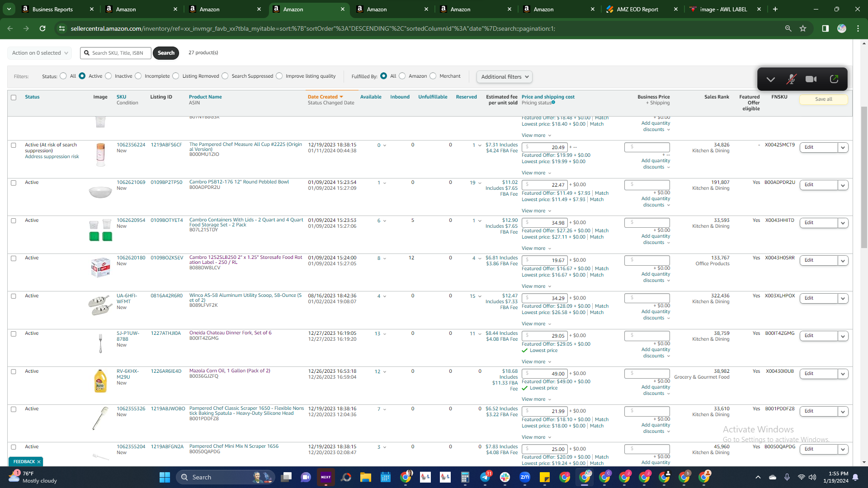Viewport: 868px width, 488px height.
Task: Click the Pricing status info icon
Action: pos(553,103)
